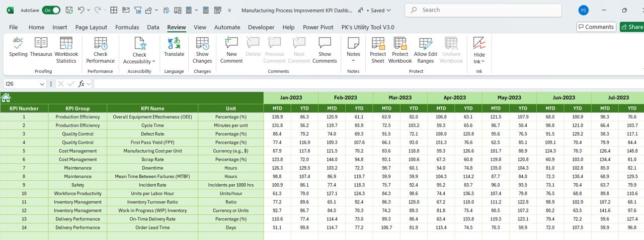Viewport: 644px width, 240px height.
Task: Click in the Search box
Action: coord(483,10)
